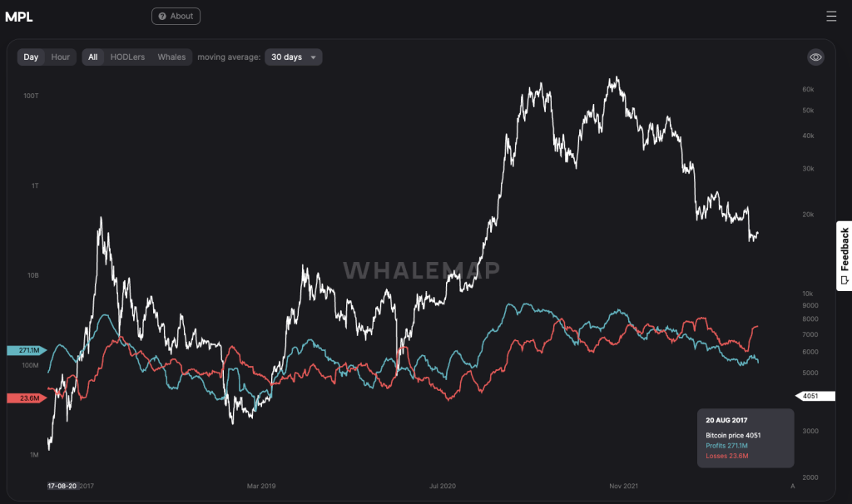Open the About page button
852x504 pixels.
(176, 17)
